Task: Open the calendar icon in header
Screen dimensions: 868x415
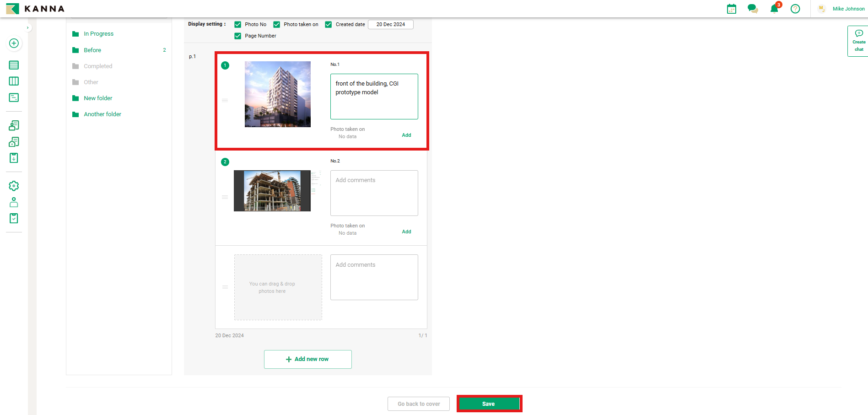Action: [x=731, y=9]
